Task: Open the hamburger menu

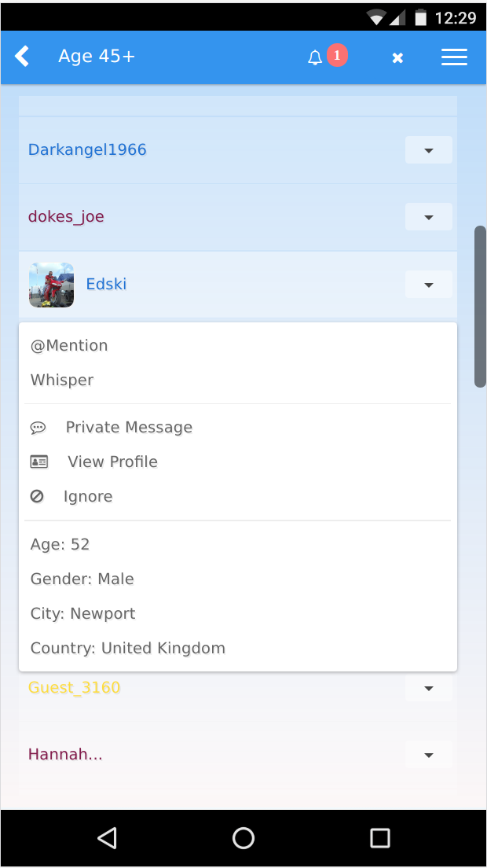Action: tap(454, 57)
